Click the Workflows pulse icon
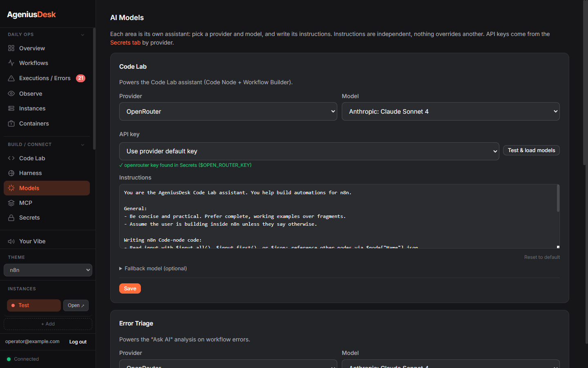Viewport: 588px width, 368px height. pos(11,63)
